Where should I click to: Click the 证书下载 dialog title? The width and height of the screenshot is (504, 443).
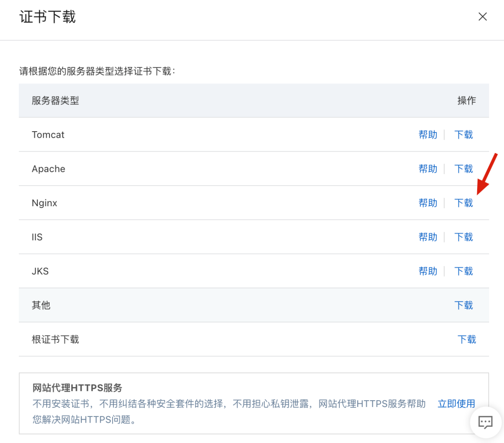[48, 17]
